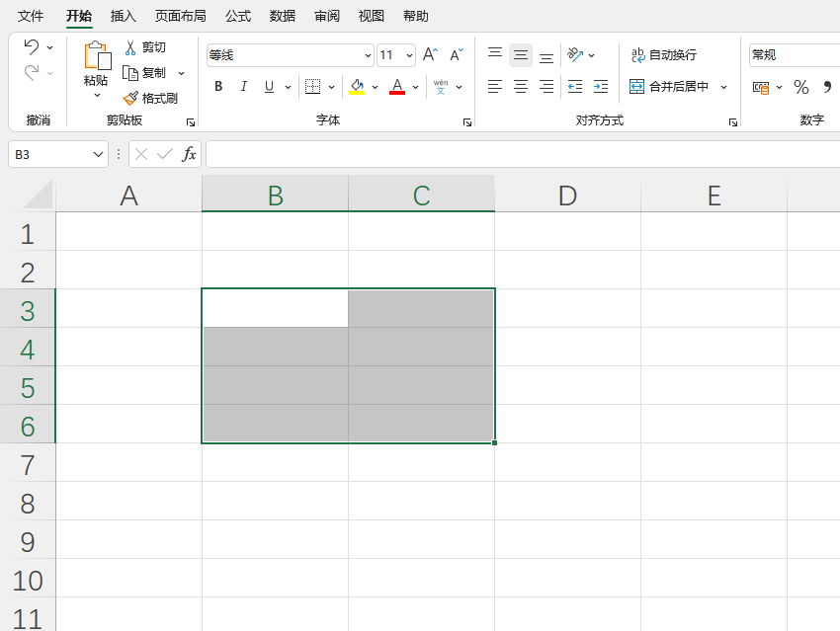Open the font size 11 dropdown

409,55
